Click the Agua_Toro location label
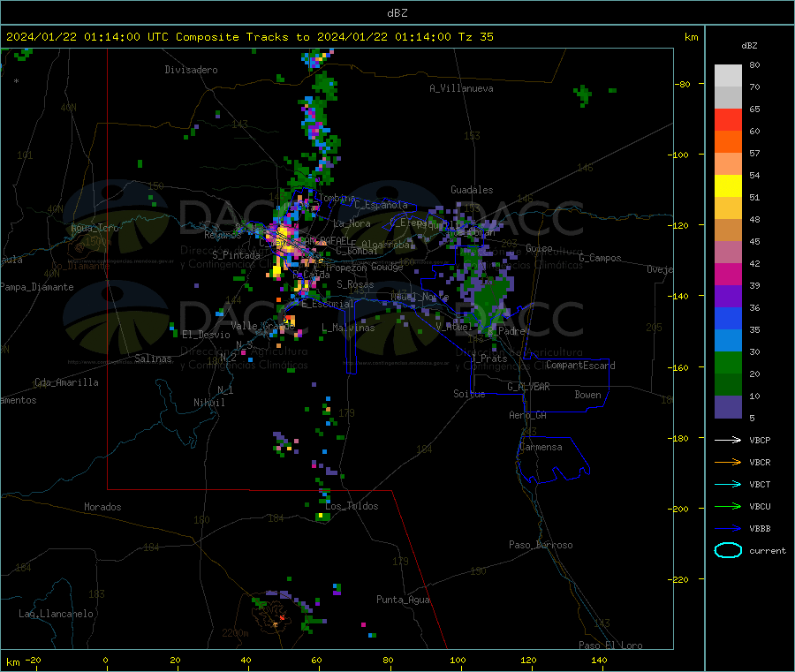This screenshot has height=672, width=795. coord(95,228)
